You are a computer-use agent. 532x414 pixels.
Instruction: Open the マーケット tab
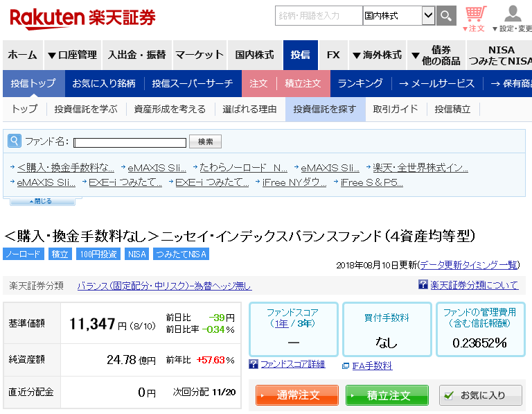tap(199, 55)
